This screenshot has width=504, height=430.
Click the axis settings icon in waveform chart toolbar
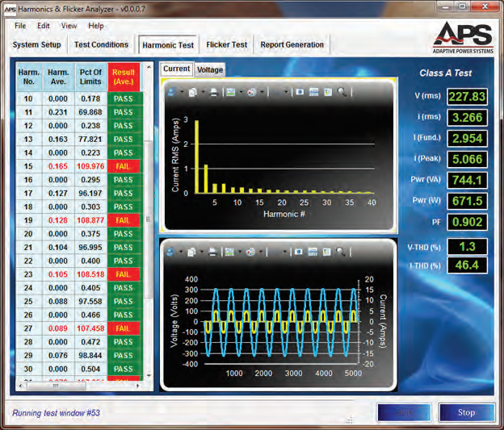click(x=313, y=252)
